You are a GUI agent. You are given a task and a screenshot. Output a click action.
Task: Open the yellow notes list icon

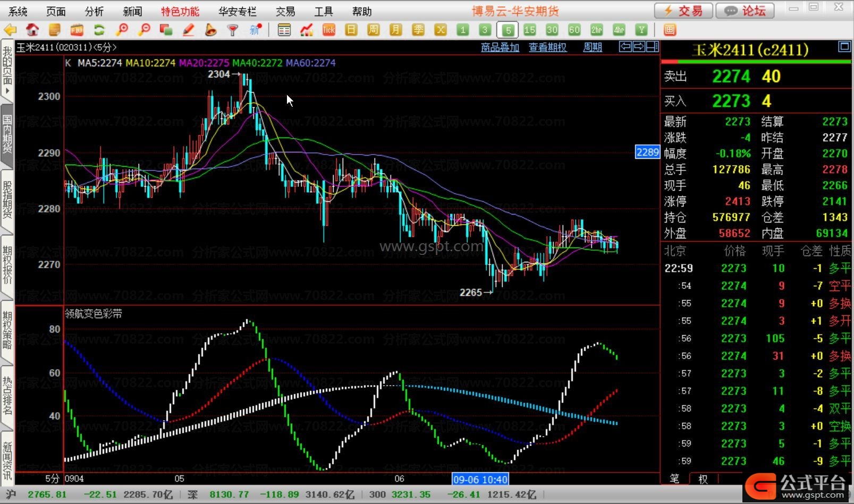pos(55,30)
